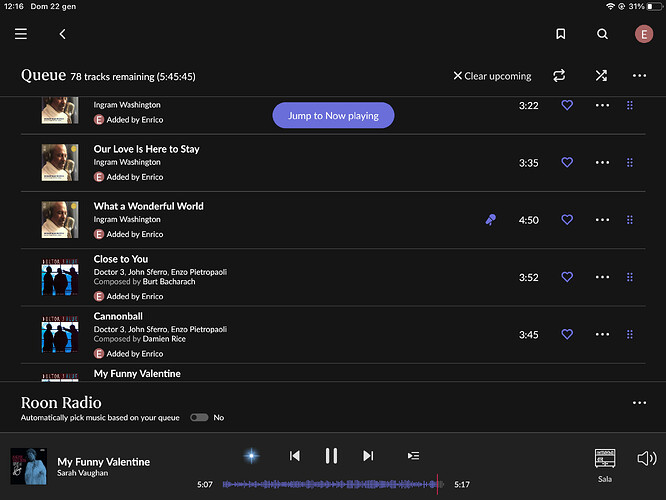Screen dimensions: 666x500
Task: Click drag handle of Close to You
Action: (x=630, y=277)
